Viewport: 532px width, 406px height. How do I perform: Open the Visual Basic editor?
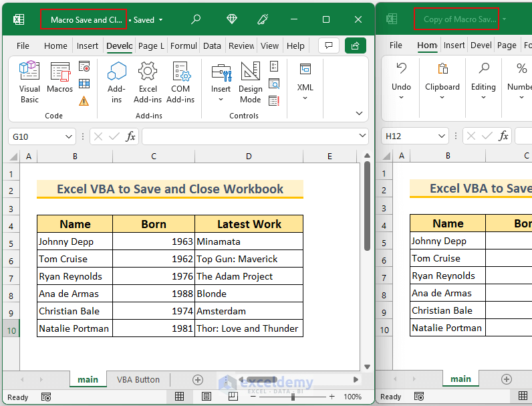(x=29, y=82)
